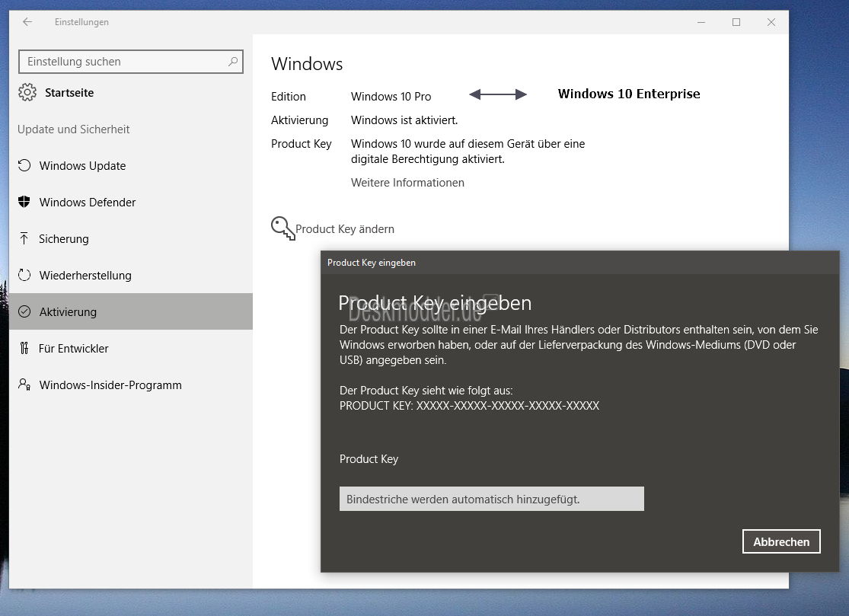Close the Einstellungen window
Image resolution: width=849 pixels, height=616 pixels.
(x=771, y=22)
